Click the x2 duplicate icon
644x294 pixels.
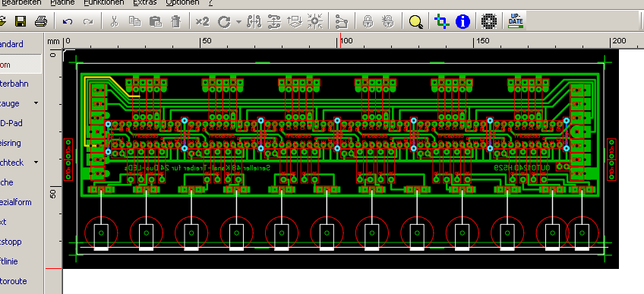tap(202, 21)
